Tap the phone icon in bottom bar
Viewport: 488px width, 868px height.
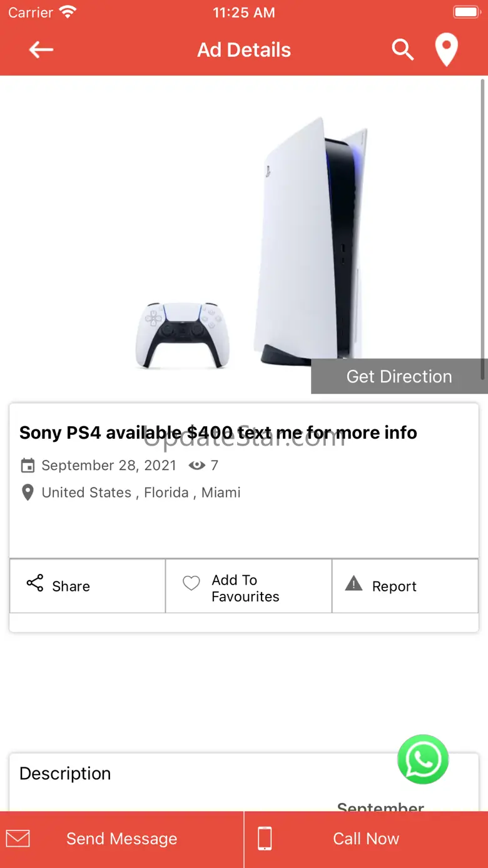265,839
